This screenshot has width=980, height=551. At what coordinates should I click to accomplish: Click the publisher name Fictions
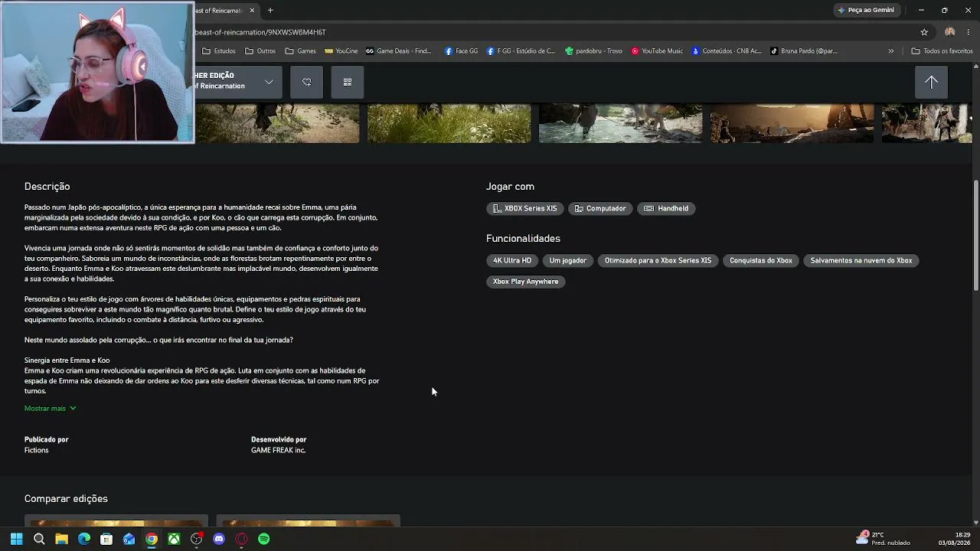[x=37, y=450]
